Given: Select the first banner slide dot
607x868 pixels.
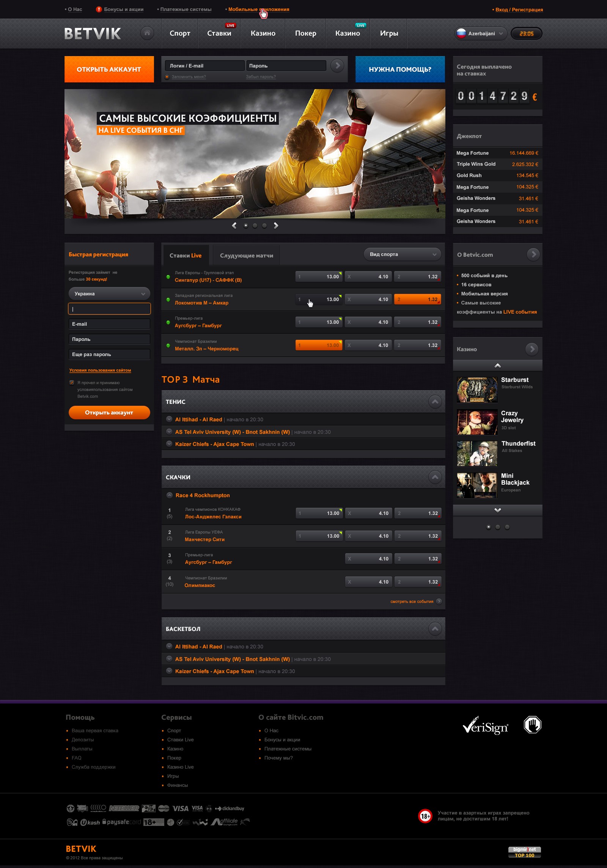Looking at the screenshot, I should [x=246, y=226].
